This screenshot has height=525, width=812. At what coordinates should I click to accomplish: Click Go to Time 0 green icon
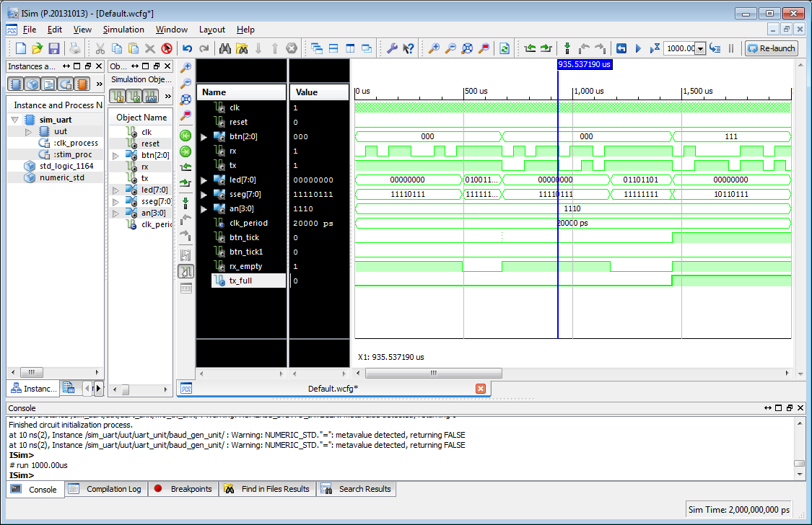click(x=185, y=136)
